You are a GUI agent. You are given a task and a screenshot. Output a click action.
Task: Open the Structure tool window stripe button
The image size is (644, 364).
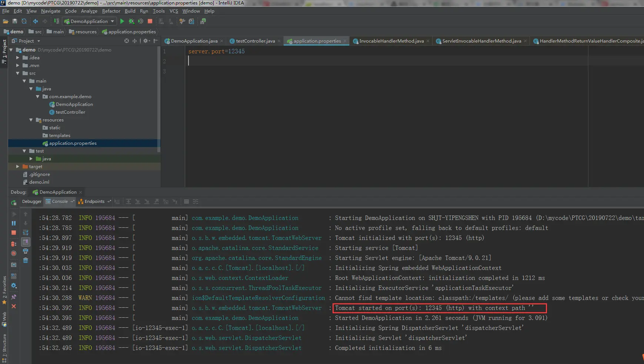coord(4,348)
